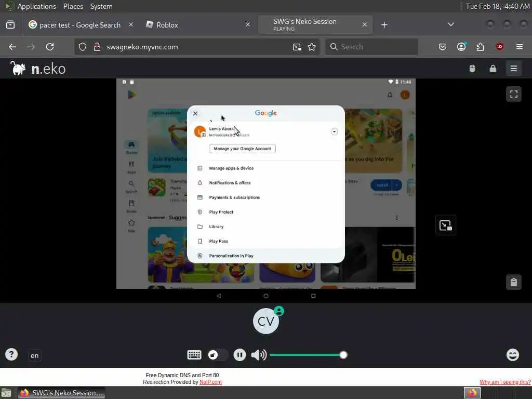The width and height of the screenshot is (532, 399).
Task: Open the Firefox application menu
Action: (520, 47)
